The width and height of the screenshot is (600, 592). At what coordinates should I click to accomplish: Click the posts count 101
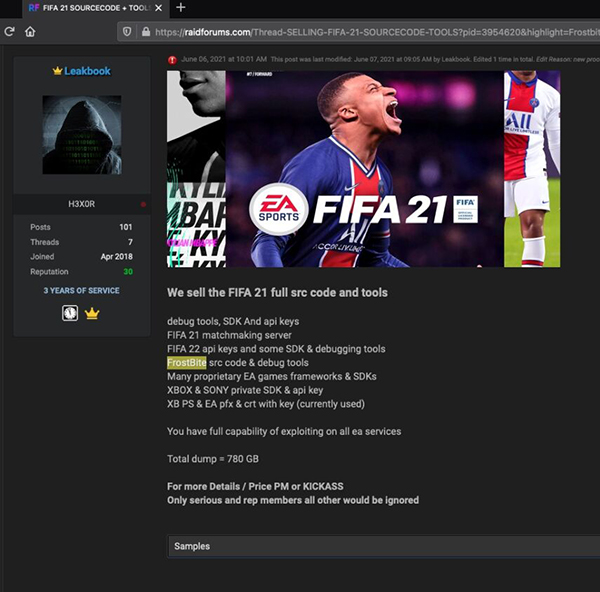tap(126, 227)
